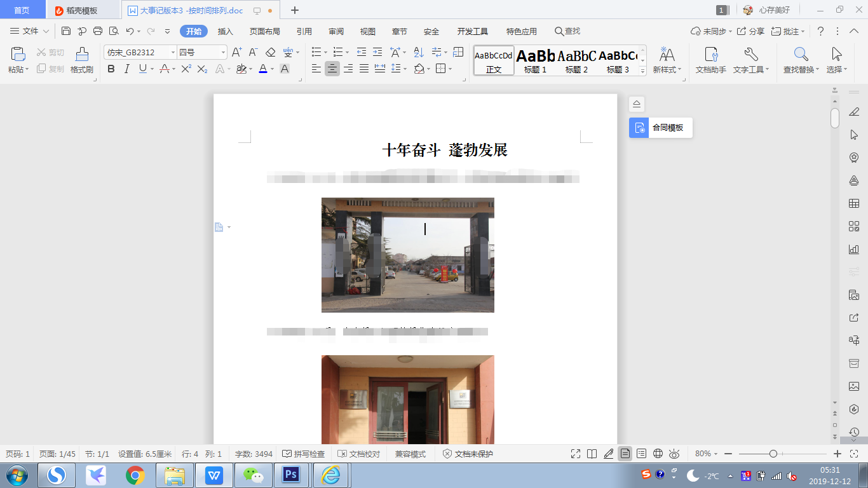868x488 pixels.
Task: Toggle 拼写检查 spell check in status bar
Action: (303, 454)
